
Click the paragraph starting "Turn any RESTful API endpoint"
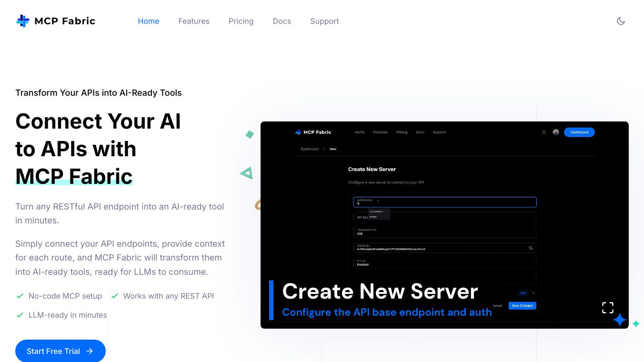pos(120,213)
